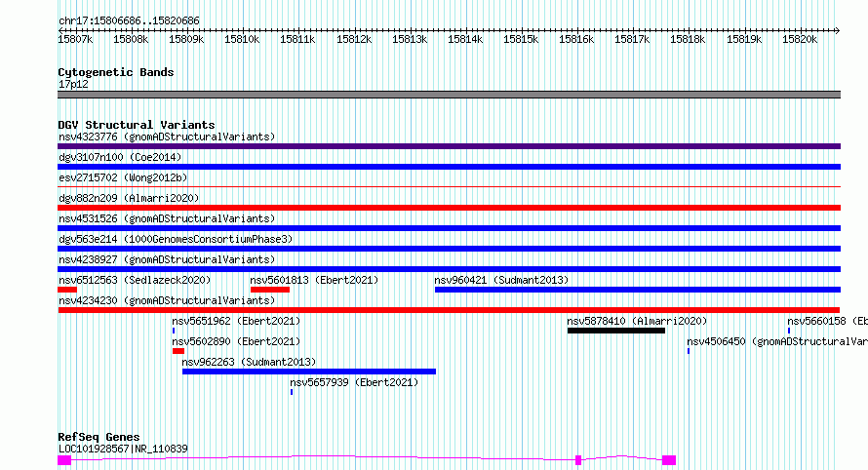Click the tiny blue nsv4506450 marker

(x=689, y=351)
